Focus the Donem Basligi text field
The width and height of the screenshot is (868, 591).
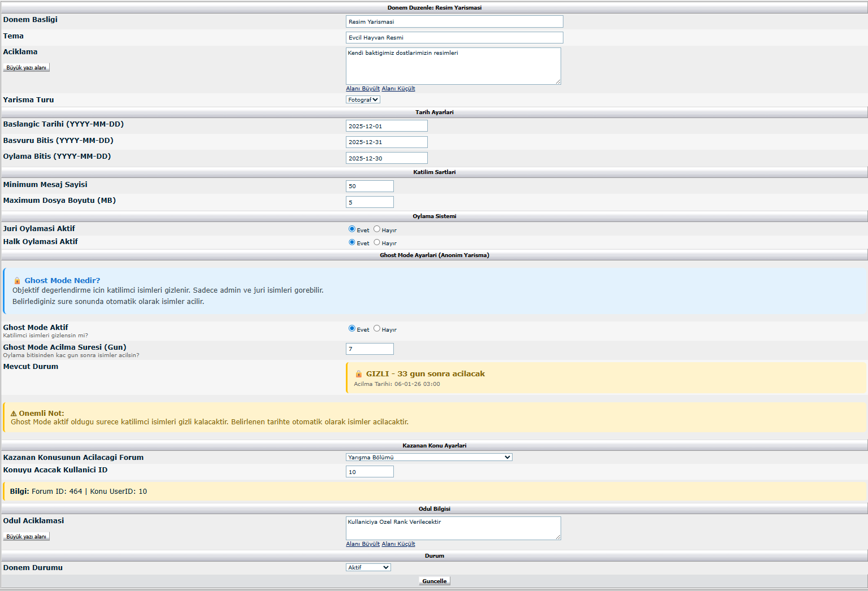tap(454, 21)
